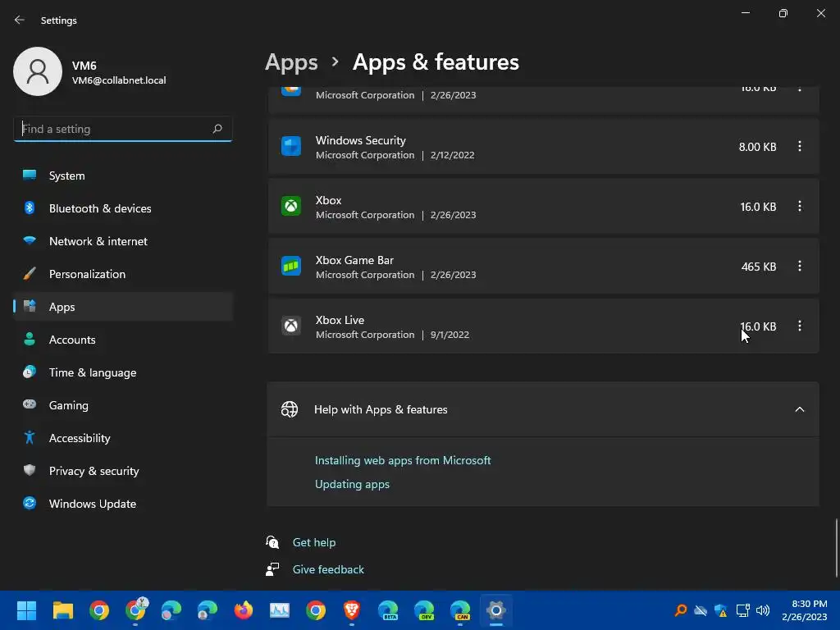This screenshot has height=630, width=840.
Task: Click the orange magnifier tray icon
Action: point(680,610)
